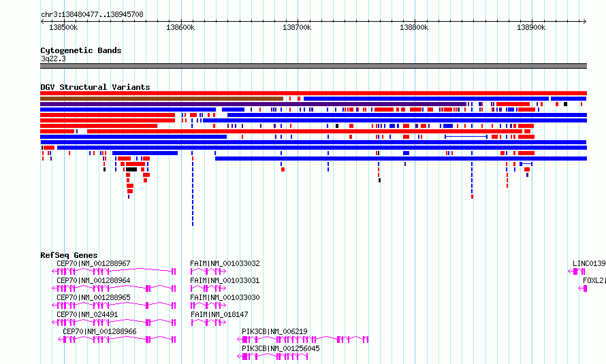Click the 138800k ruler position label
Screen dimensions: 606x364
pyautogui.click(x=414, y=27)
